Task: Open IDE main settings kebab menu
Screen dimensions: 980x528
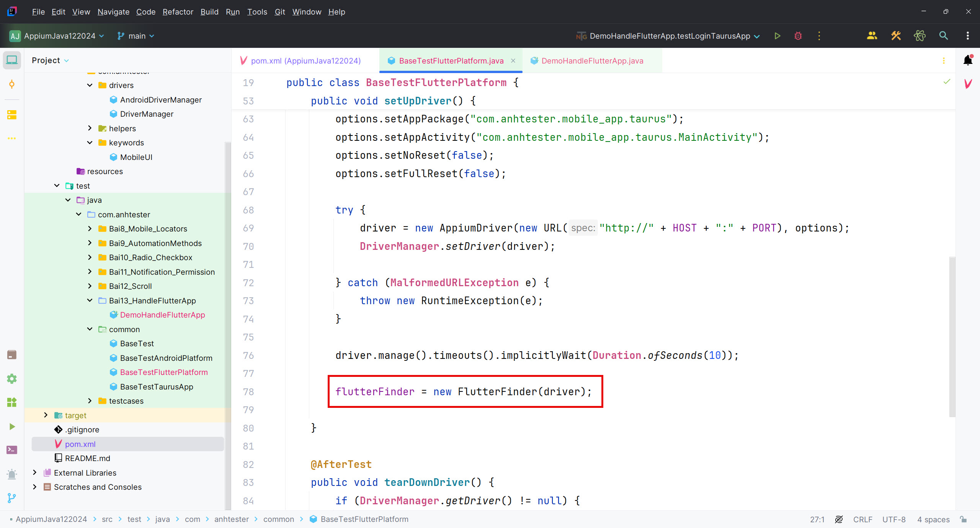Action: [968, 36]
